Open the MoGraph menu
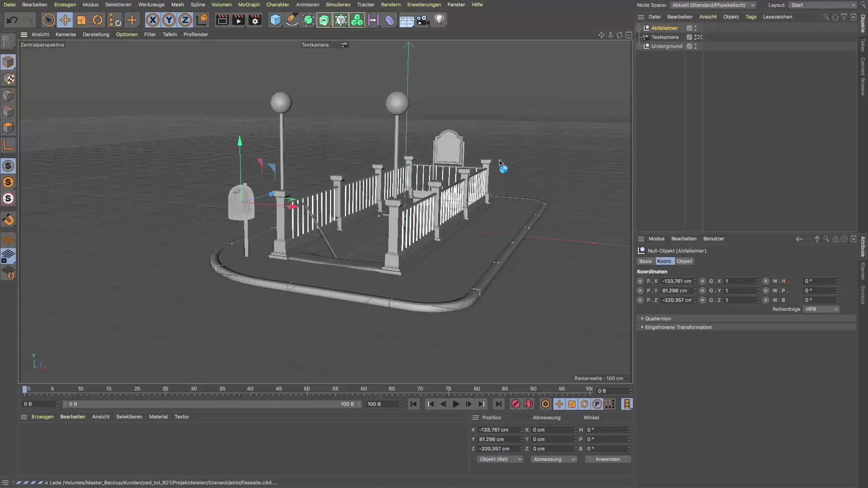Image resolution: width=868 pixels, height=488 pixels. tap(249, 5)
